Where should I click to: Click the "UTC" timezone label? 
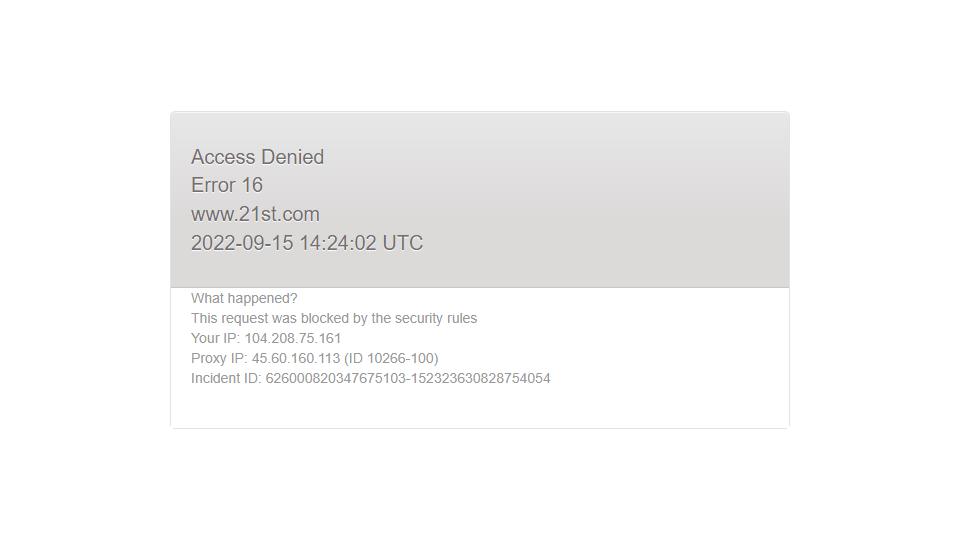click(402, 243)
